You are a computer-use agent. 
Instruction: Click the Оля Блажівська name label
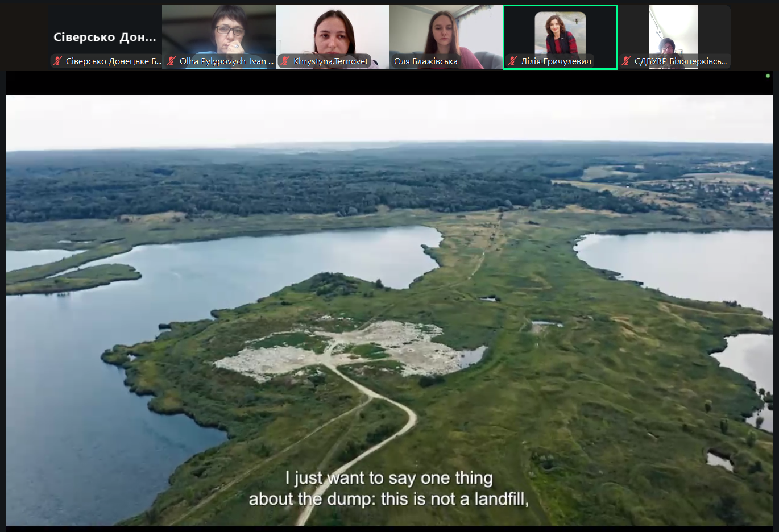426,61
